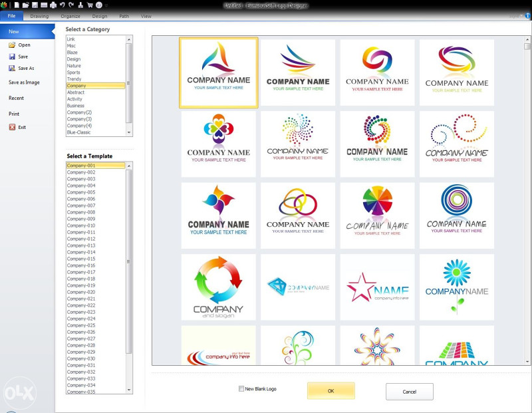Pick the blue diamond logo thumbnail
The image size is (532, 413).
298,287
